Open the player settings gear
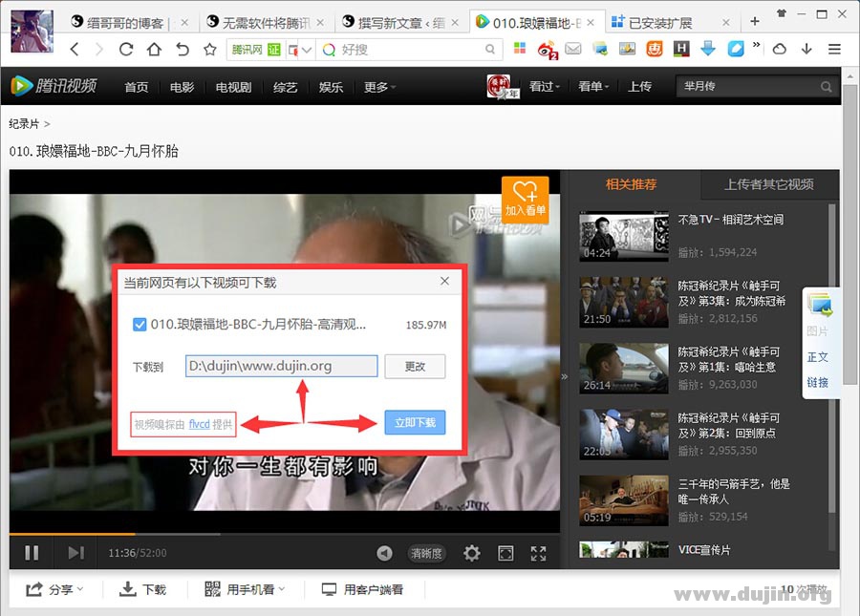 pyautogui.click(x=471, y=554)
